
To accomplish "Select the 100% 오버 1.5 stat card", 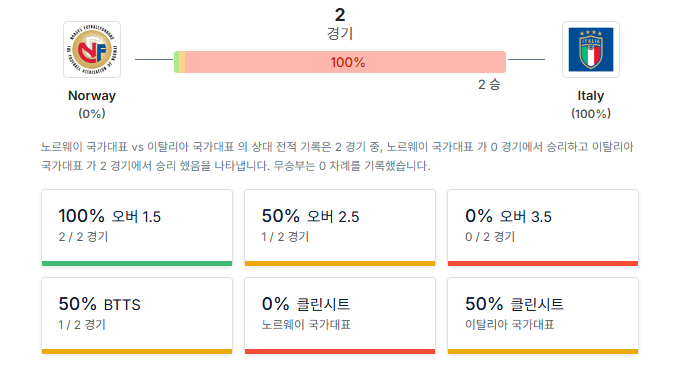I will [137, 228].
